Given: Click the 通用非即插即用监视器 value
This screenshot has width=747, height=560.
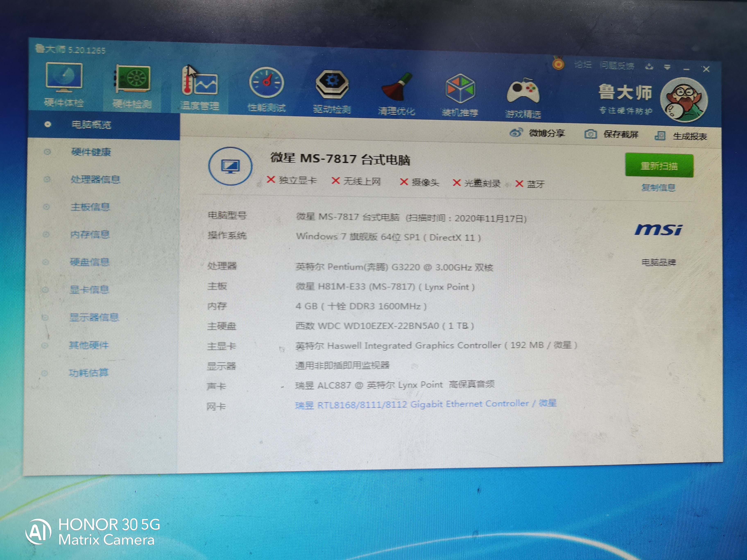Looking at the screenshot, I should 342,365.
